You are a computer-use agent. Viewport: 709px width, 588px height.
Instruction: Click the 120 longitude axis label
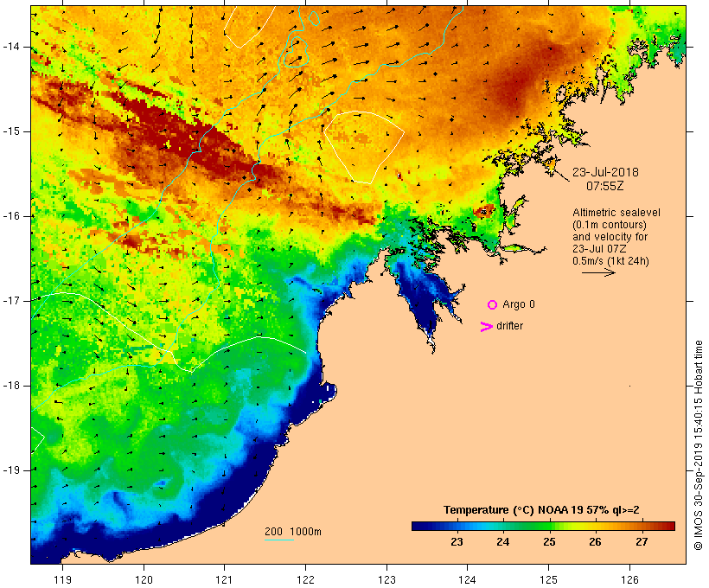pos(144,580)
